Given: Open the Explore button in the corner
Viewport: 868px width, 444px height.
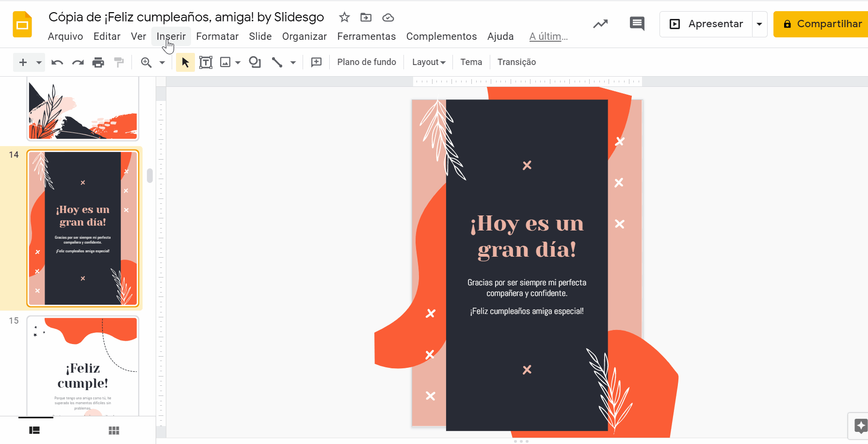Looking at the screenshot, I should point(860,427).
